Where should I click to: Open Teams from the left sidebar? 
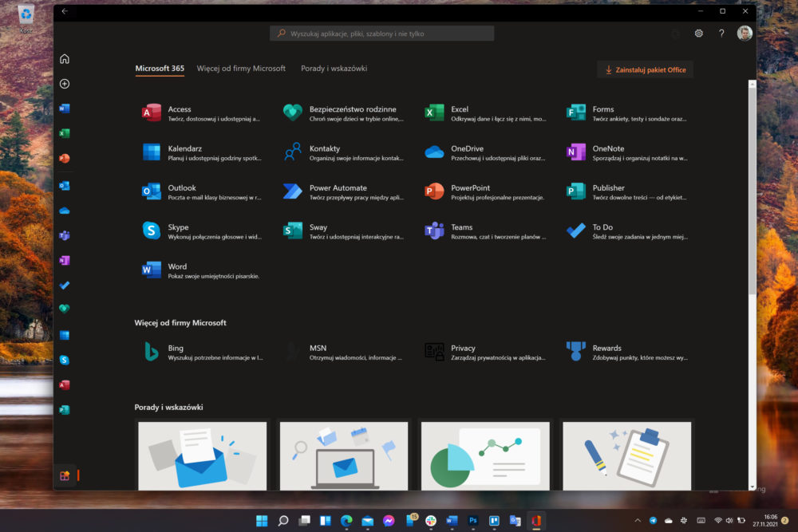(x=65, y=235)
